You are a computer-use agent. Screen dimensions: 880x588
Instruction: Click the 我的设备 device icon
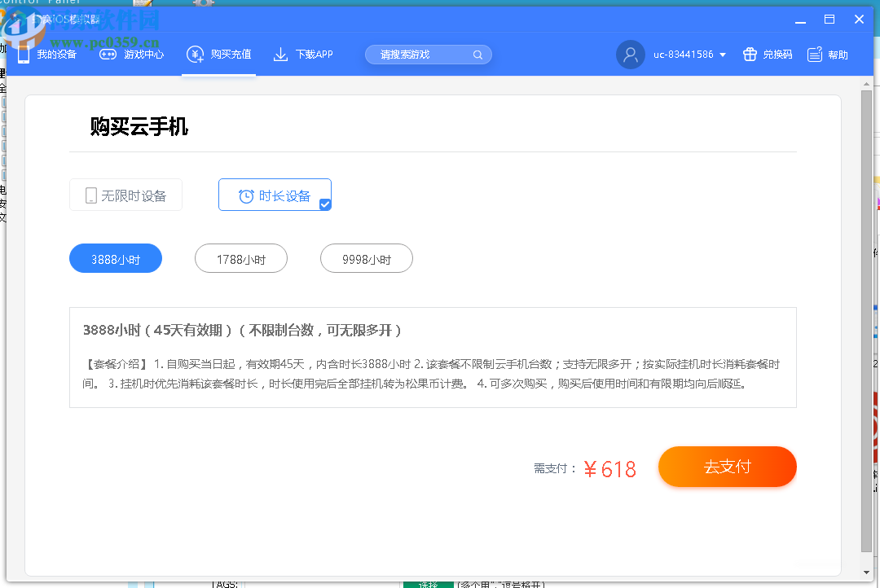[x=24, y=54]
